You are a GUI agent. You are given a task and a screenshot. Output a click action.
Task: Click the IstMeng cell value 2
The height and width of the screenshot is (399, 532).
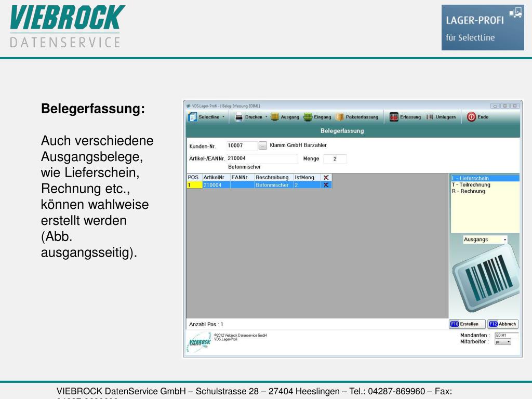307,185
